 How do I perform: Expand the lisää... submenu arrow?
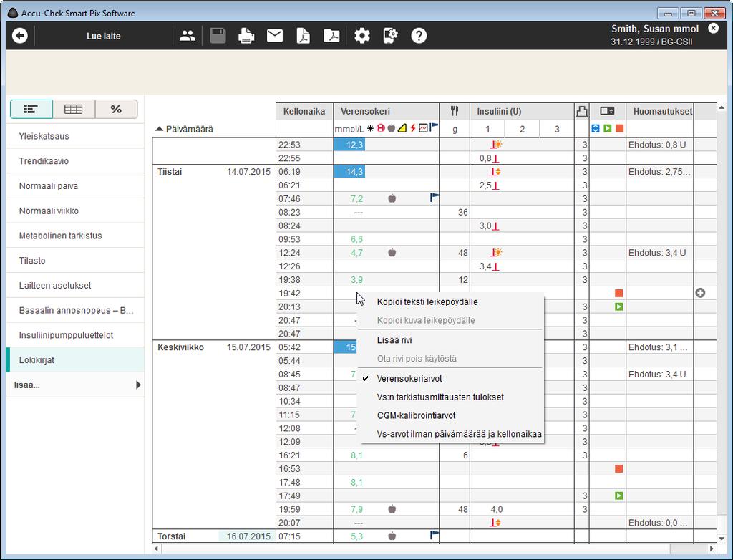click(138, 385)
